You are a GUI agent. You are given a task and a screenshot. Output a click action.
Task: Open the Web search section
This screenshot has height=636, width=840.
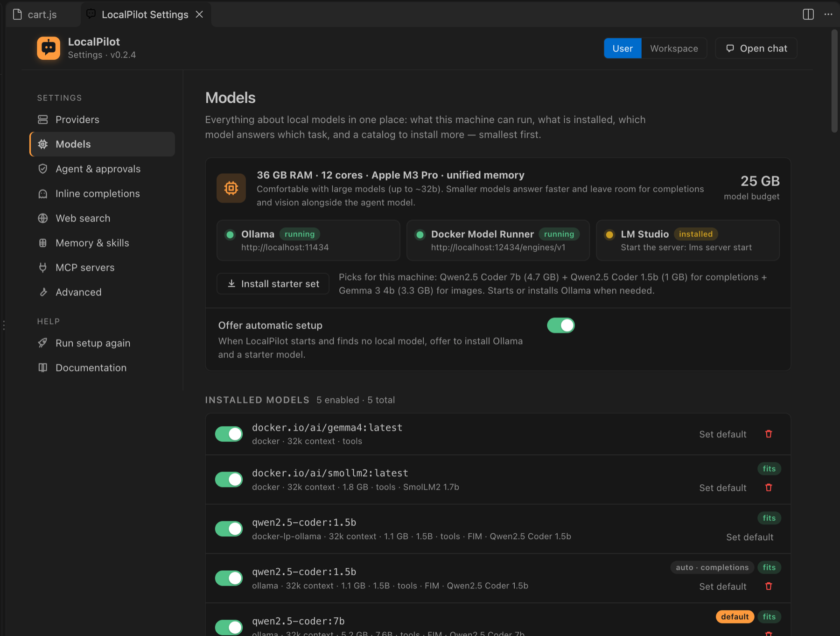click(102, 218)
